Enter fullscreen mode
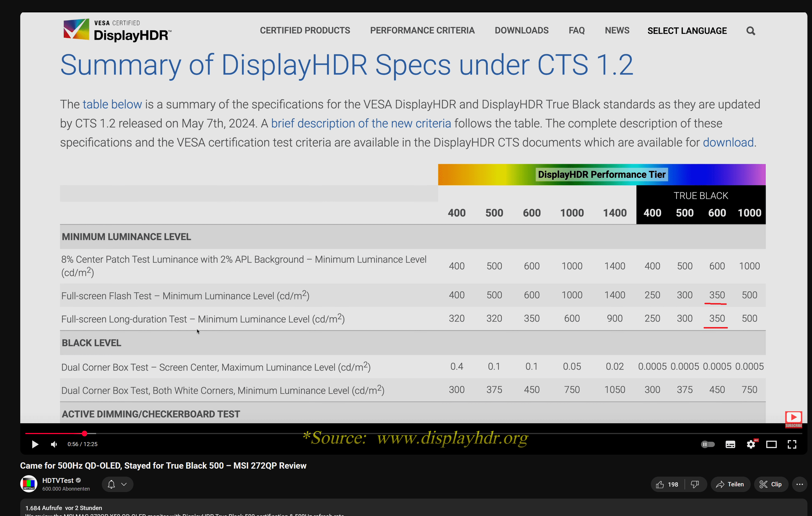The image size is (812, 516). pyautogui.click(x=792, y=444)
